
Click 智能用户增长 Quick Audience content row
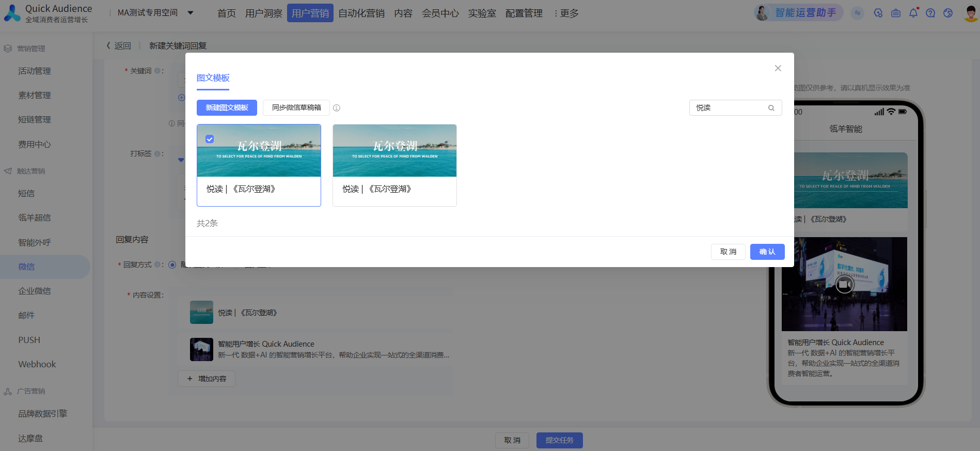pos(315,349)
